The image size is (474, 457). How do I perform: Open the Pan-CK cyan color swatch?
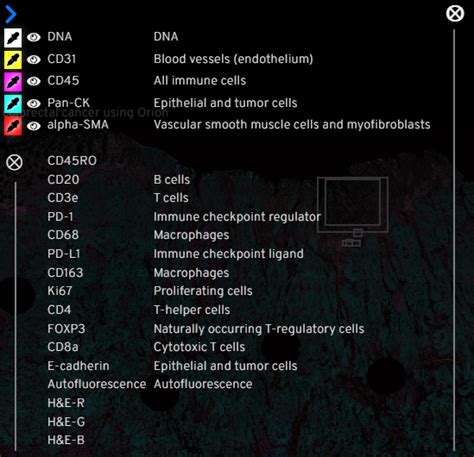13,104
